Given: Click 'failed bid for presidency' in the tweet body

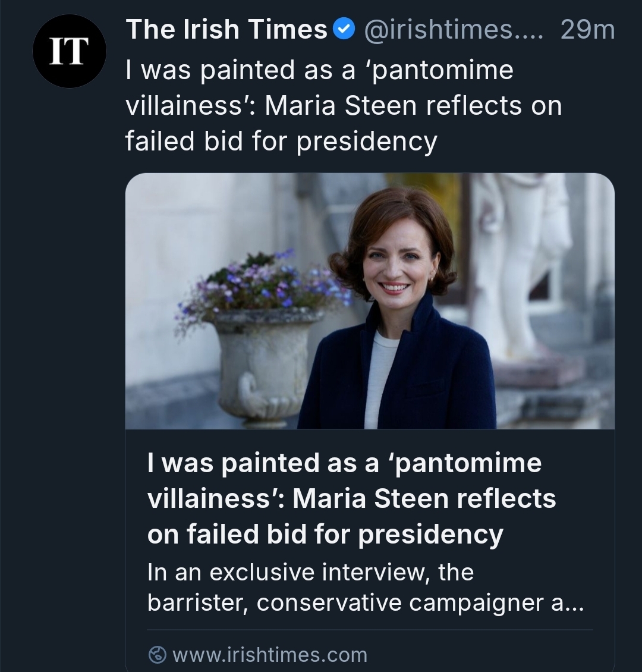Looking at the screenshot, I should pyautogui.click(x=281, y=142).
